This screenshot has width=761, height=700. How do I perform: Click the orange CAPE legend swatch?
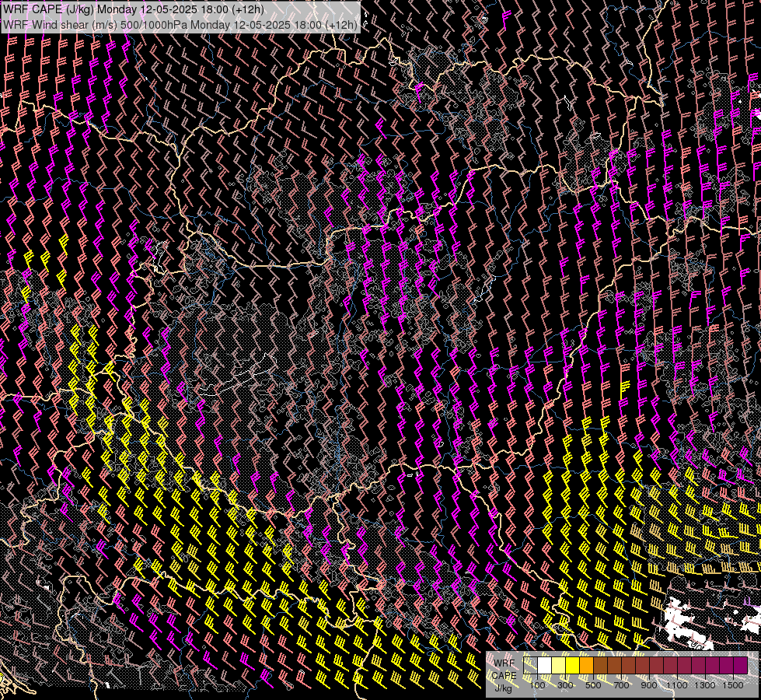point(586,665)
